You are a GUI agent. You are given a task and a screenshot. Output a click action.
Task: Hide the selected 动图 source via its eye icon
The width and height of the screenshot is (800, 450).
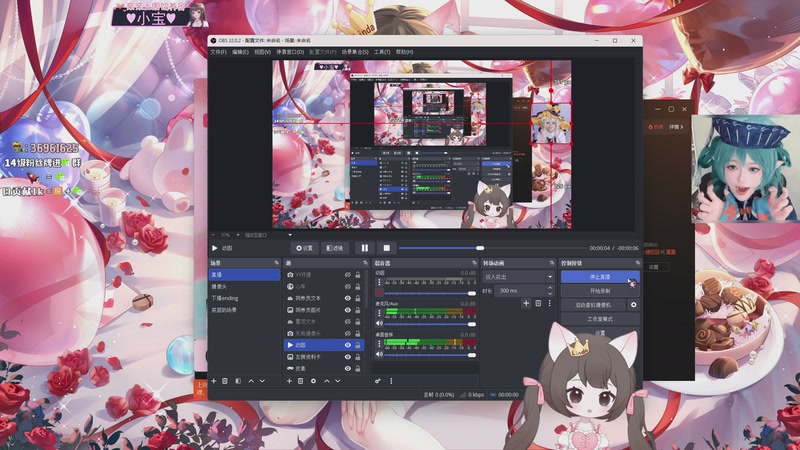(347, 345)
